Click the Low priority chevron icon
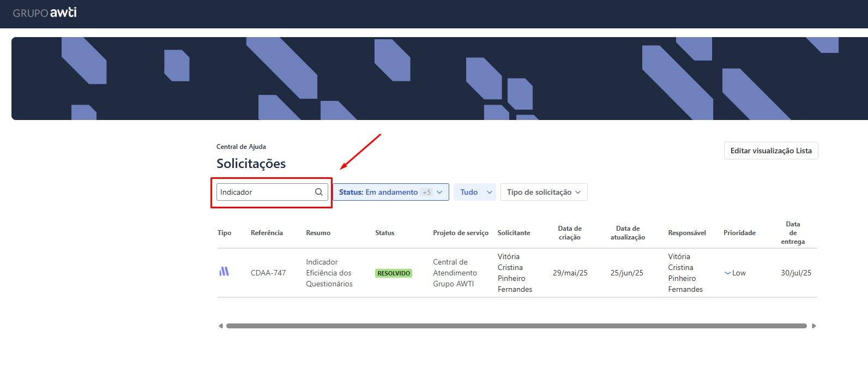 (x=727, y=273)
